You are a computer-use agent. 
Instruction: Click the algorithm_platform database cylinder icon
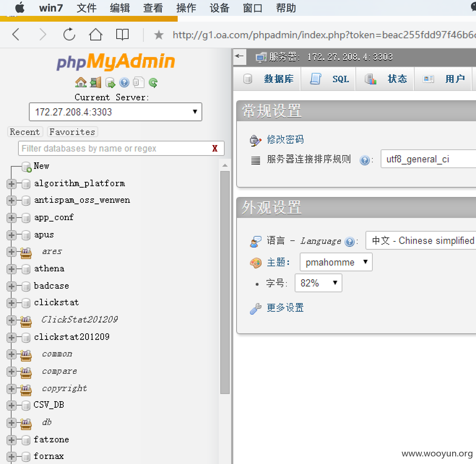[26, 184]
